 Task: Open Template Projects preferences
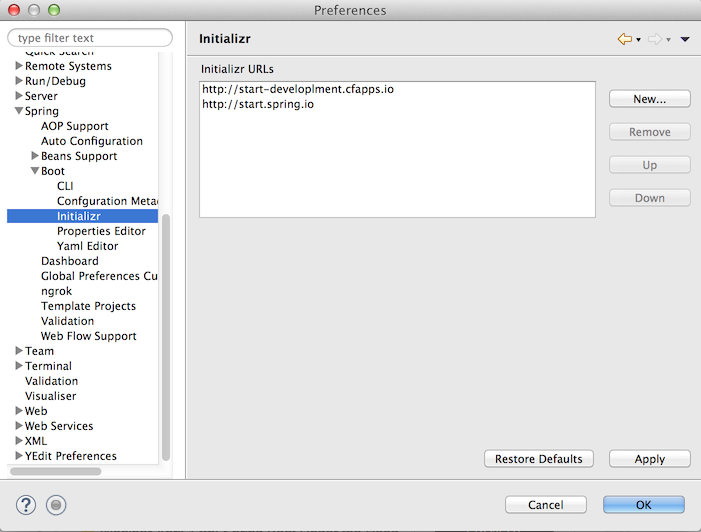coord(89,306)
